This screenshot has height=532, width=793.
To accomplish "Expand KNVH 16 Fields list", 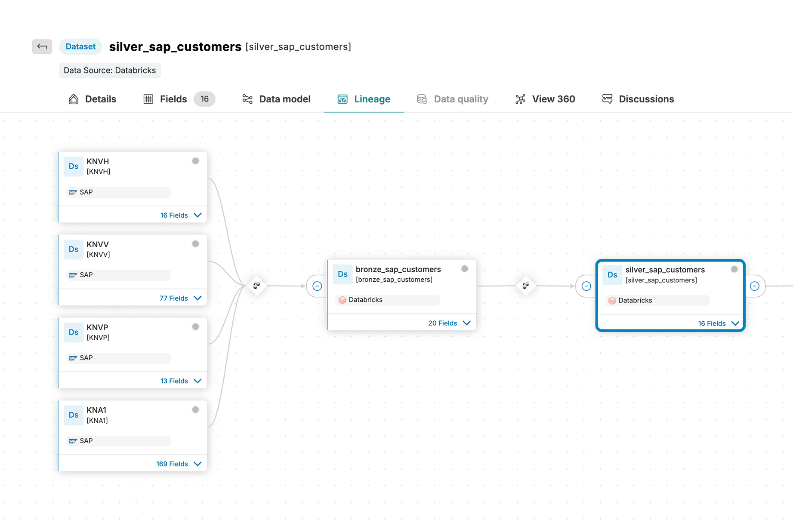I will [x=181, y=215].
